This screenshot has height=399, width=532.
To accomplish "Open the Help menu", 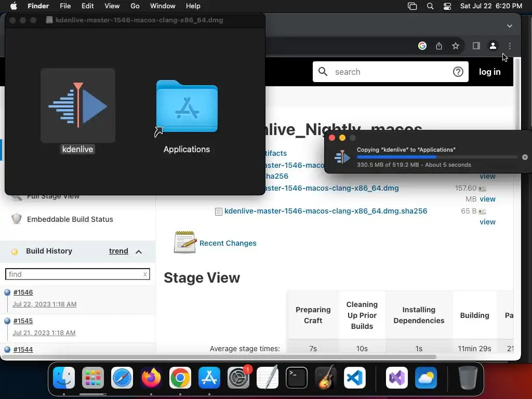I will tap(193, 6).
